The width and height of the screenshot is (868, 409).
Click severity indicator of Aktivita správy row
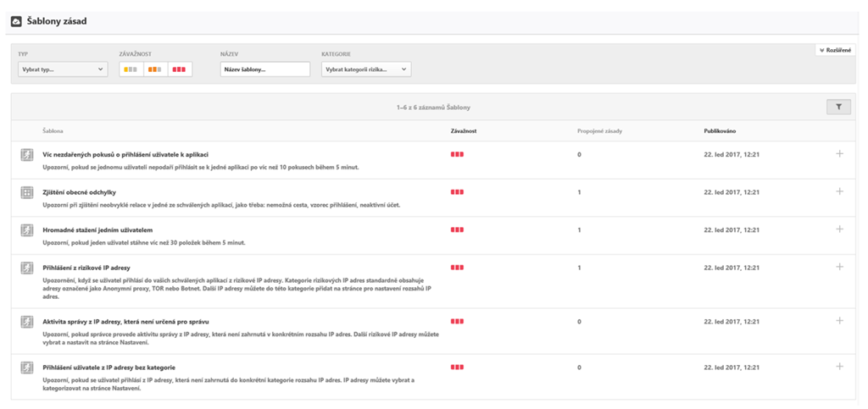(457, 321)
